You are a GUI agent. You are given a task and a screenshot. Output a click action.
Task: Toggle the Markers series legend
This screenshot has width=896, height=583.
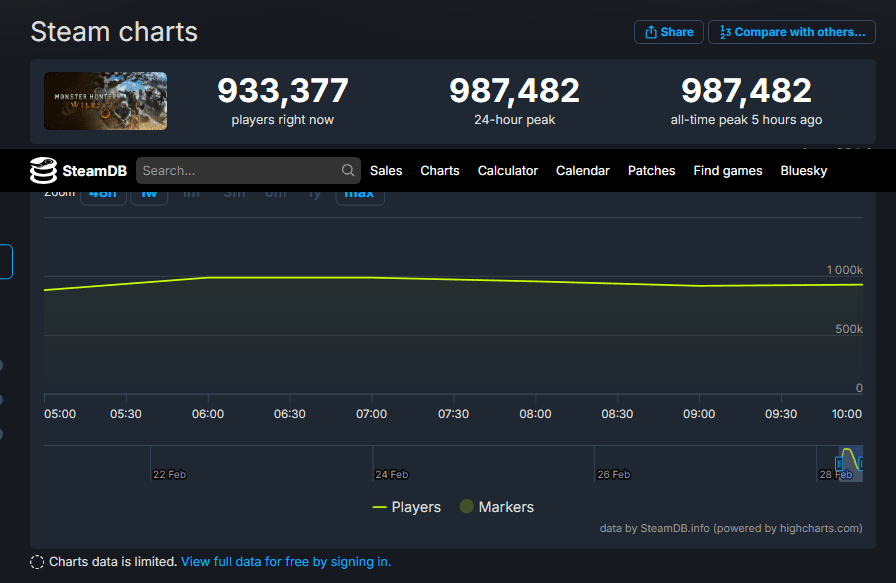(x=497, y=507)
